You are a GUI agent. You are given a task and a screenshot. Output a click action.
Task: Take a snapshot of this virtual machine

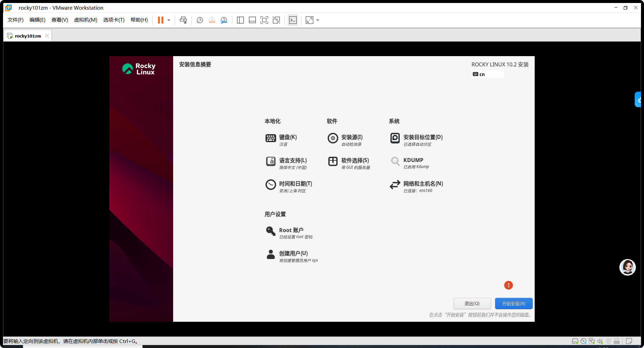(200, 20)
